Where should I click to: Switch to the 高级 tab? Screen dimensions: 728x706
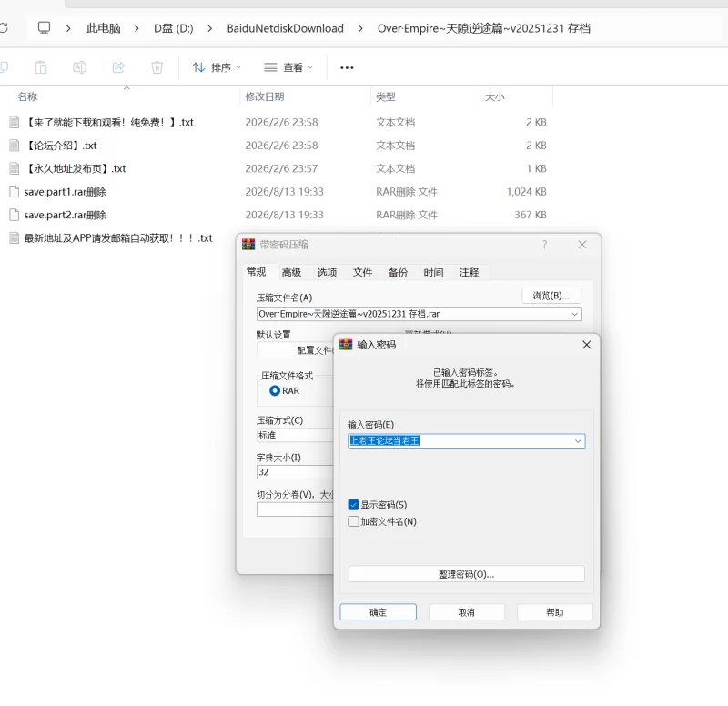[291, 272]
